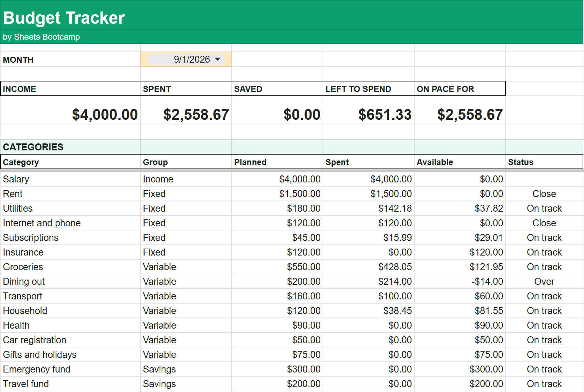The height and width of the screenshot is (392, 584).
Task: Click the INCOME header cell
Action: tap(70, 89)
